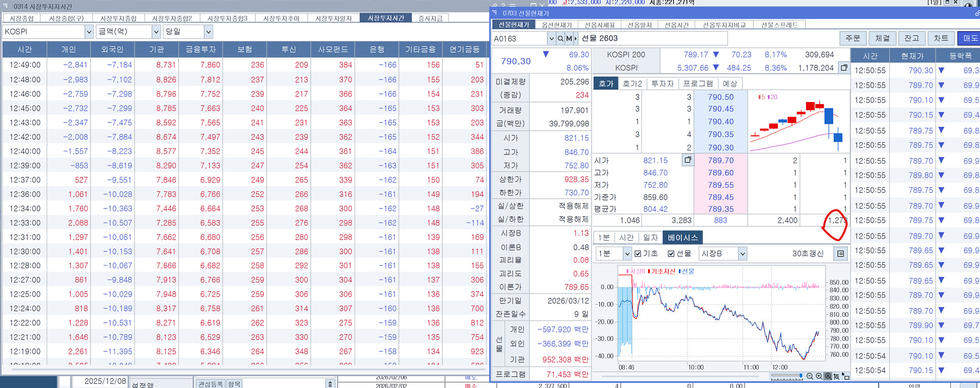The height and width of the screenshot is (388, 980).
Task: Zoom in the basis chart
Action: [819, 376]
